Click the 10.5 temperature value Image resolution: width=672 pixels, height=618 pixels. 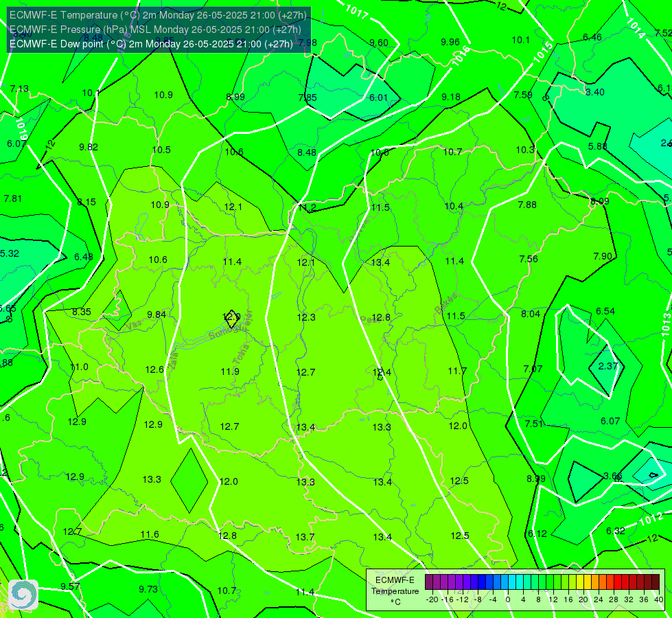click(161, 150)
